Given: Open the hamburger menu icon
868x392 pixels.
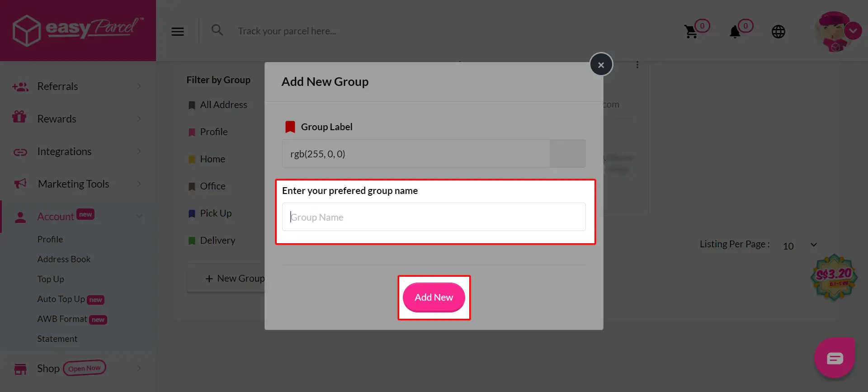Looking at the screenshot, I should (x=178, y=31).
